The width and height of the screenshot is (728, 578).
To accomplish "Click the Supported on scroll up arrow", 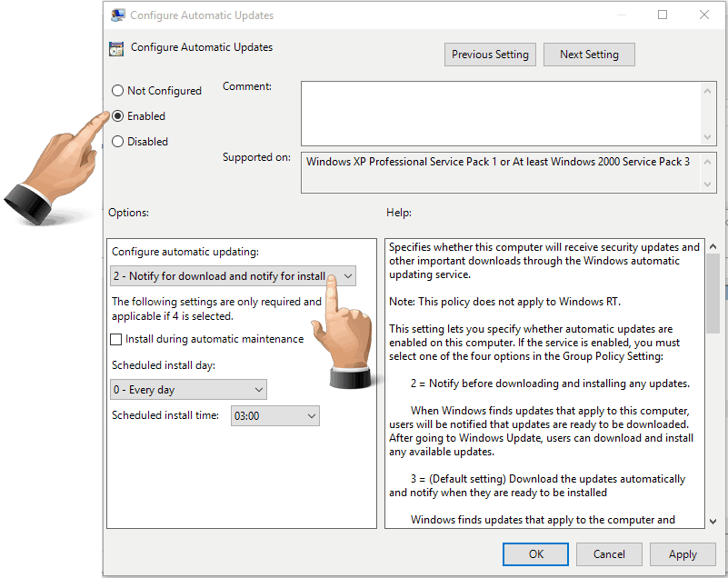I will (x=707, y=162).
